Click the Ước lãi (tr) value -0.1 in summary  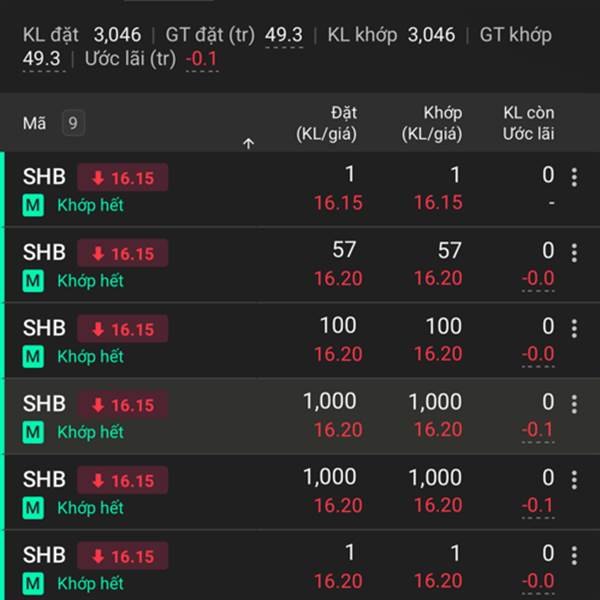click(202, 59)
